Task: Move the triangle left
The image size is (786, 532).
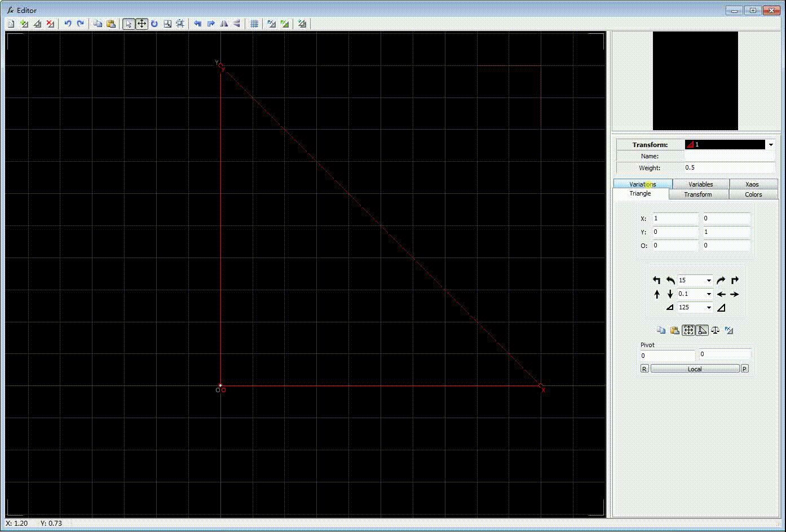Action: (721, 294)
